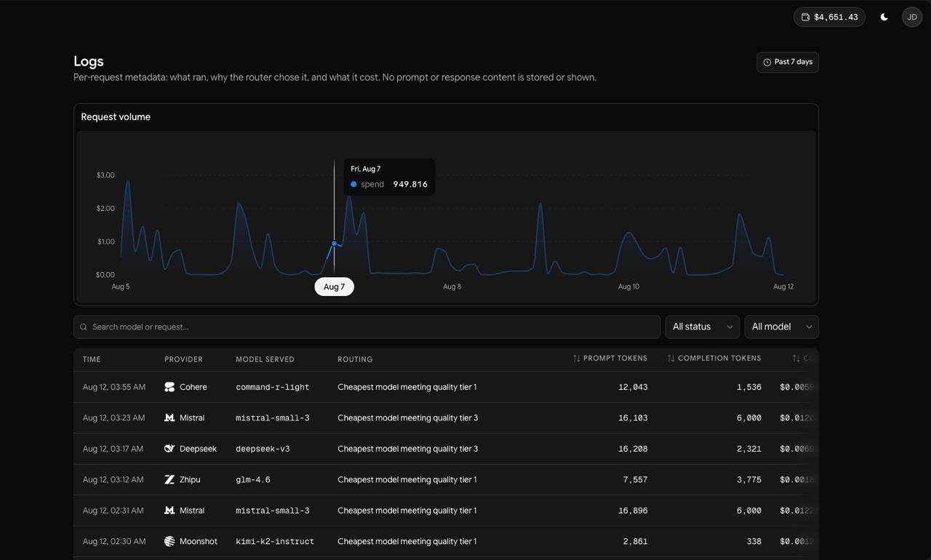This screenshot has width=931, height=560.
Task: Open the JD user avatar menu
Action: 912,17
